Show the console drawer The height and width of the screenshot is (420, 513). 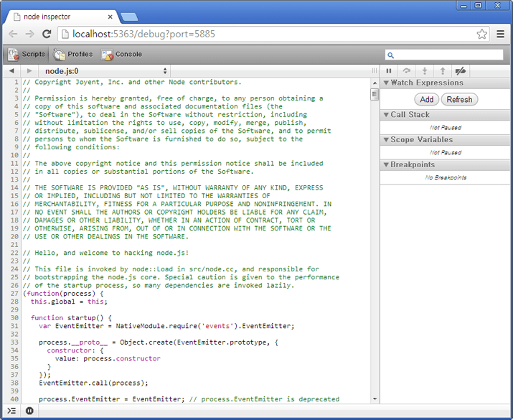pos(11,411)
